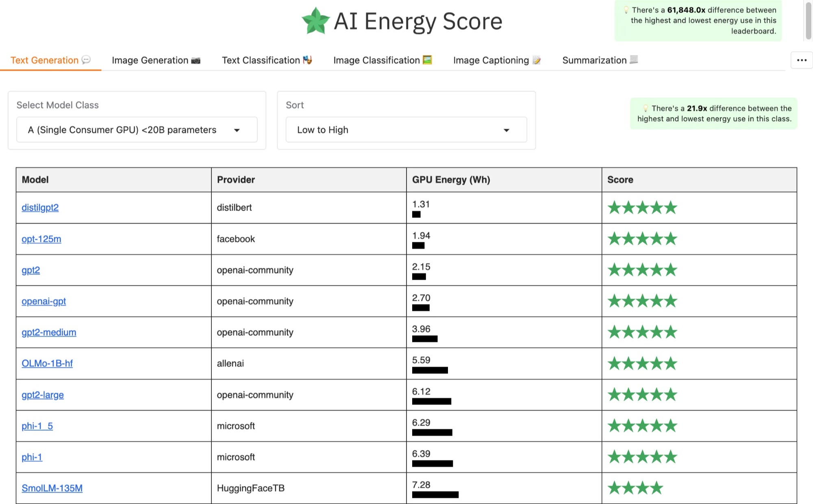Click the arrow on the Model Class combo box
The image size is (813, 504).
tap(237, 130)
